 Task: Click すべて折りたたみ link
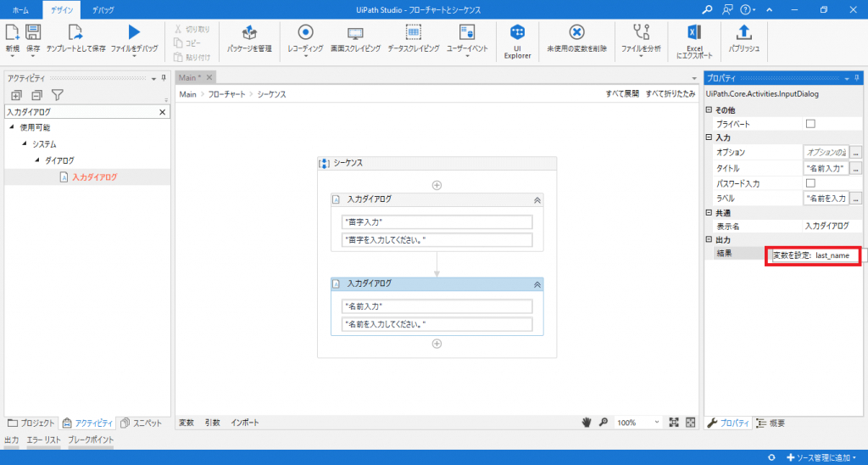(x=670, y=94)
